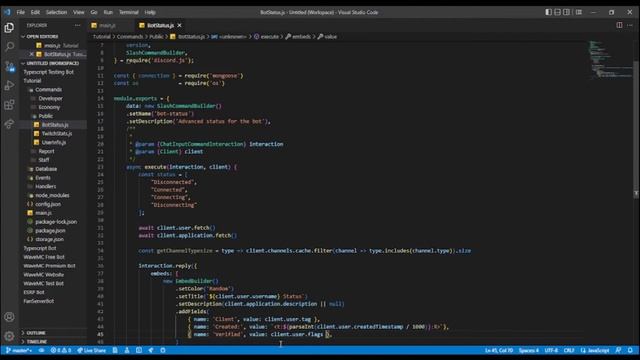
Task: Split the editor to the right
Action: click(619, 25)
